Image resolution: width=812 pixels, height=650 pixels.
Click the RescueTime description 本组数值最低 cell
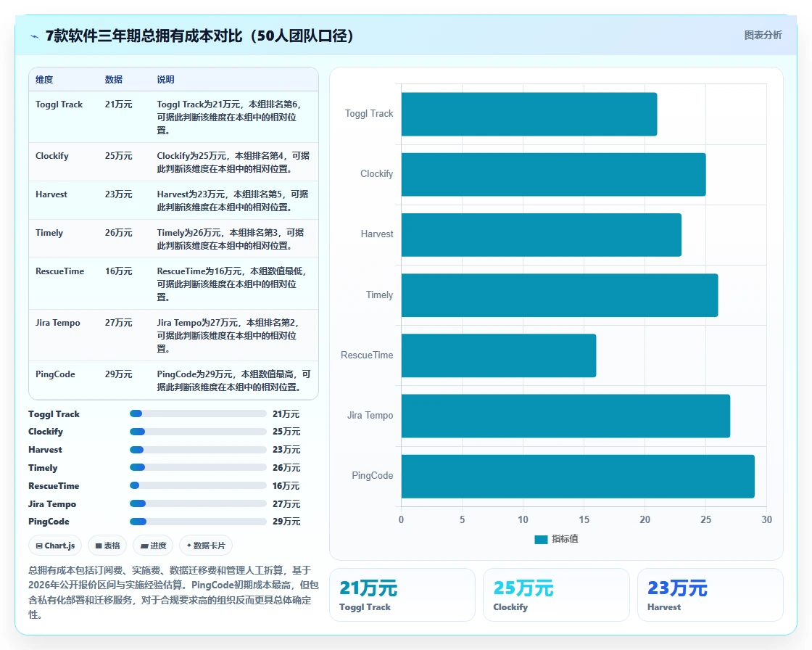[x=233, y=284]
